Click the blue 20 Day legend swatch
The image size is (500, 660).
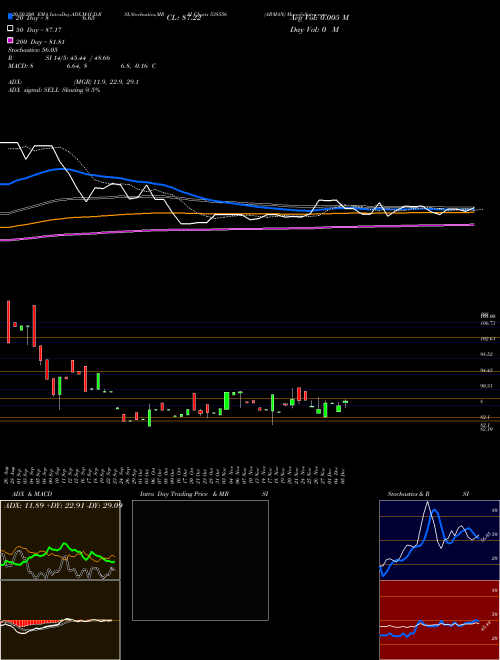tap(10, 16)
